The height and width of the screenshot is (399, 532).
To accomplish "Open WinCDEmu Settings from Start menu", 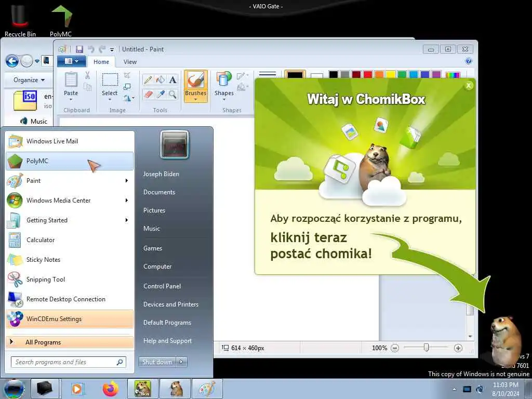I will 70,319.
